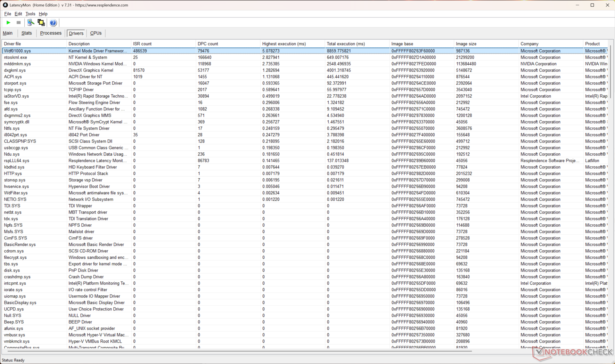
Task: Open the options tool icon in toolbar
Action: (30, 23)
